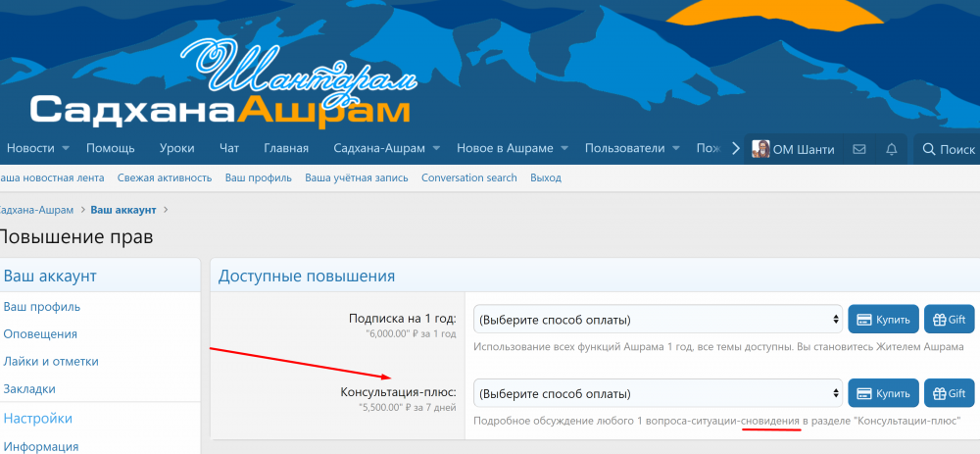Click Купить for the 1-year subscription
This screenshot has width=980, height=454.
[883, 320]
